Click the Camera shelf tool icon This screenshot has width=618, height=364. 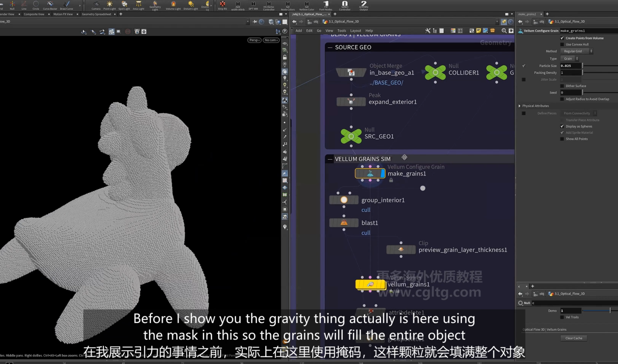pyautogui.click(x=96, y=4)
